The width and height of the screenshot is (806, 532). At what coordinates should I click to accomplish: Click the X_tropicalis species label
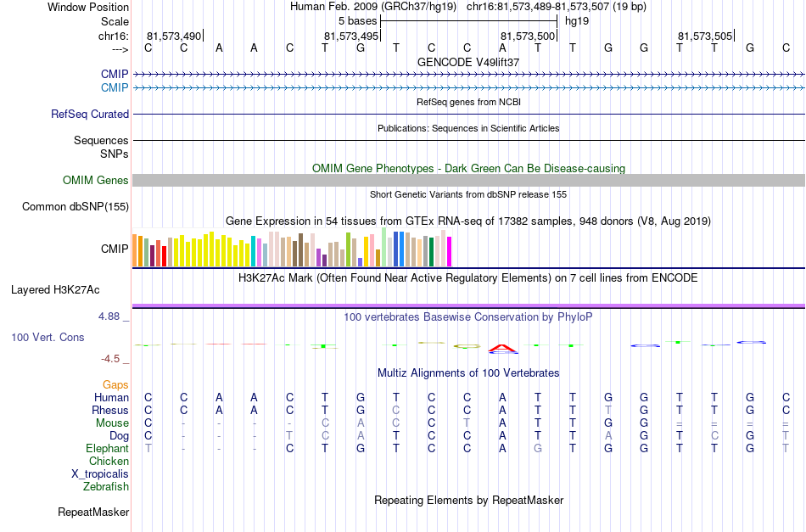pos(100,474)
